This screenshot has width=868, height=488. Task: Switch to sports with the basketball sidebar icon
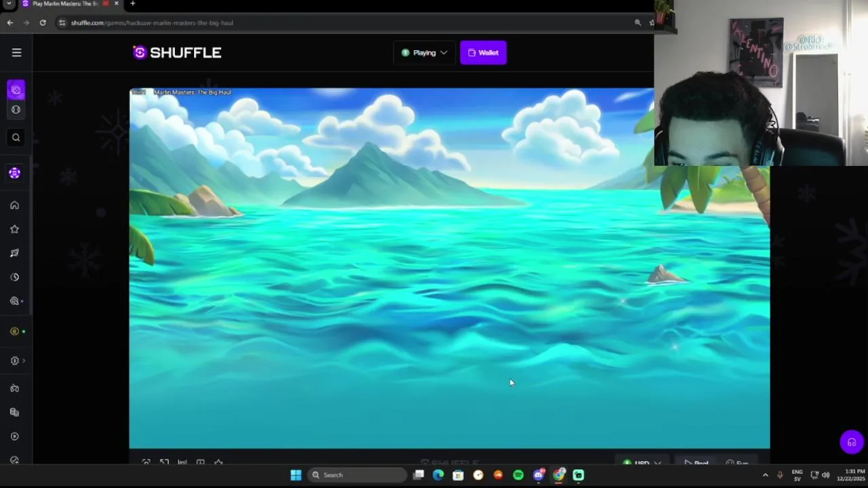tap(16, 110)
